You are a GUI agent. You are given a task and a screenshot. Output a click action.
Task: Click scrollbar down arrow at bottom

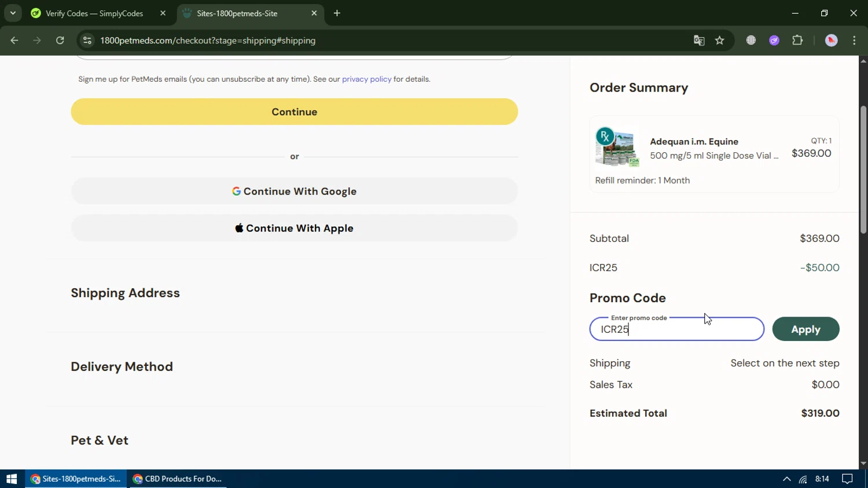tap(863, 464)
